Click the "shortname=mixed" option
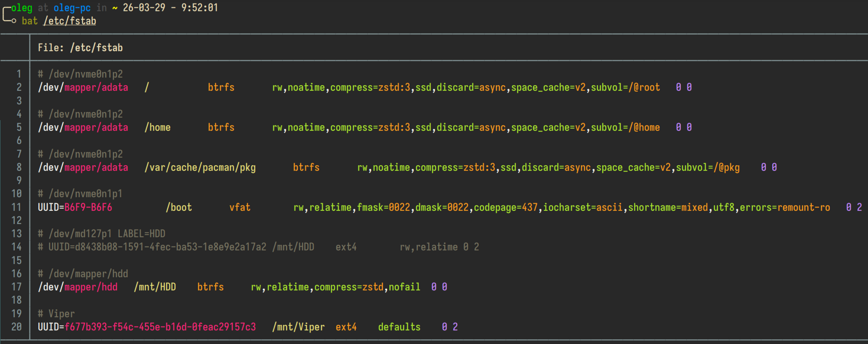This screenshot has height=344, width=868. [x=668, y=207]
